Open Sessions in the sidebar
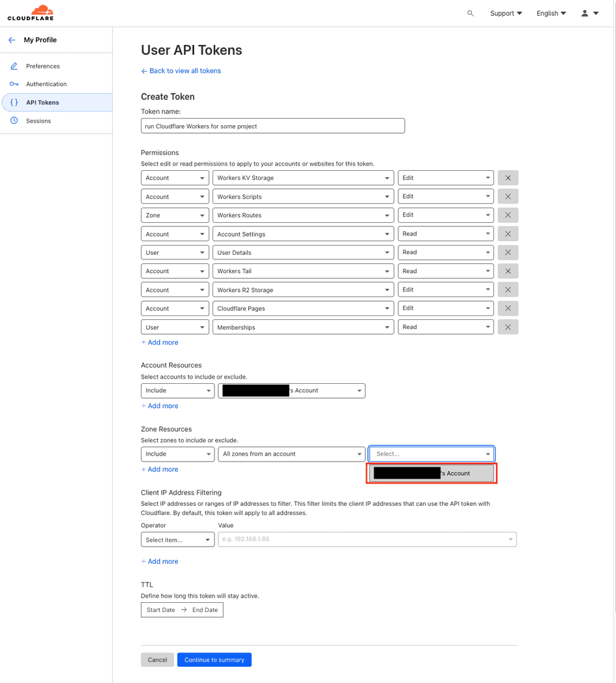Screen dimensions: 616x683 click(38, 121)
